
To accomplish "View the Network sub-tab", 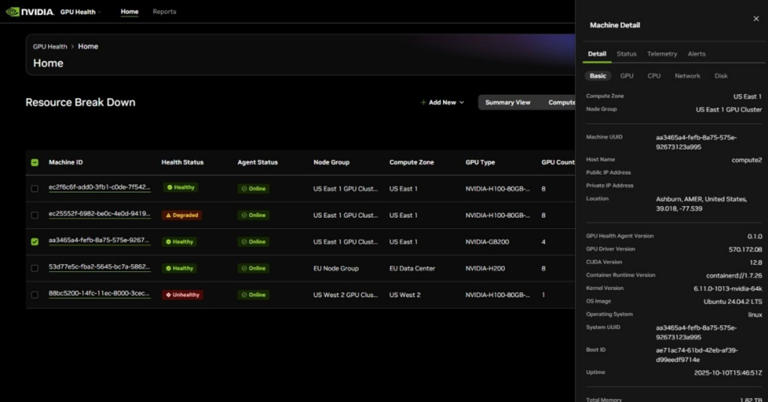I will pyautogui.click(x=687, y=76).
